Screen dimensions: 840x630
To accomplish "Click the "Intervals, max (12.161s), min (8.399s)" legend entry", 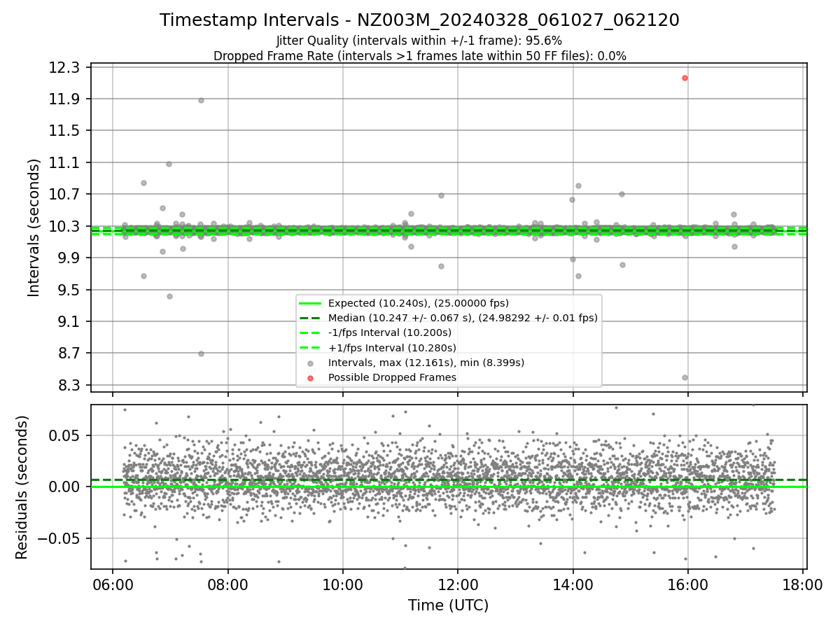I will 426,363.
